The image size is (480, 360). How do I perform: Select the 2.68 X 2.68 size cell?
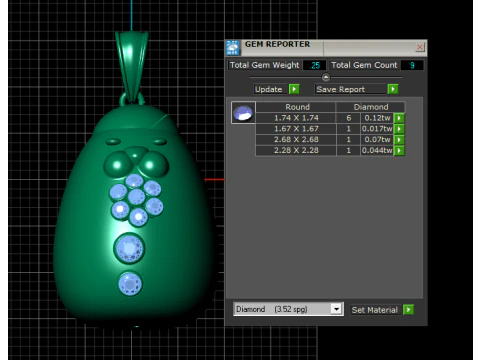[296, 140]
